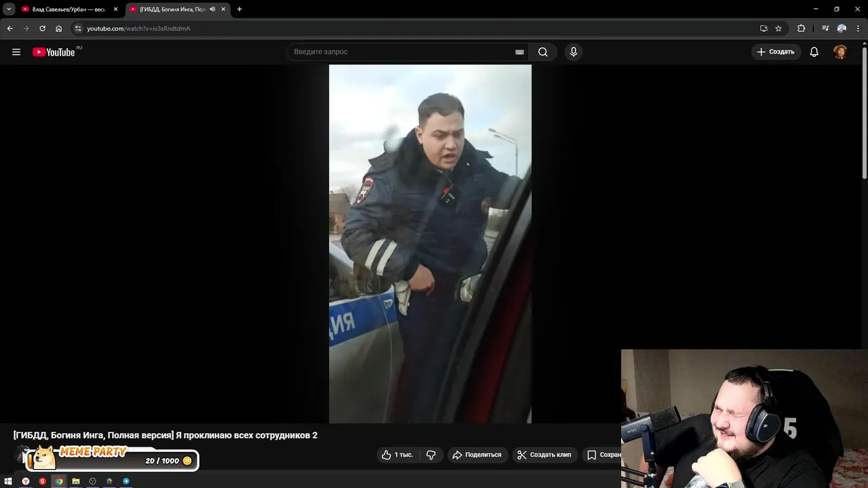The width and height of the screenshot is (868, 488).
Task: Open the media controls icon in Chrome
Action: pos(825,28)
